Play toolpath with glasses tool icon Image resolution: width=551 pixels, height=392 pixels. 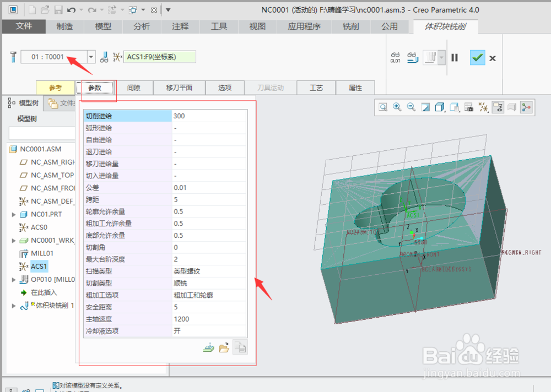413,58
